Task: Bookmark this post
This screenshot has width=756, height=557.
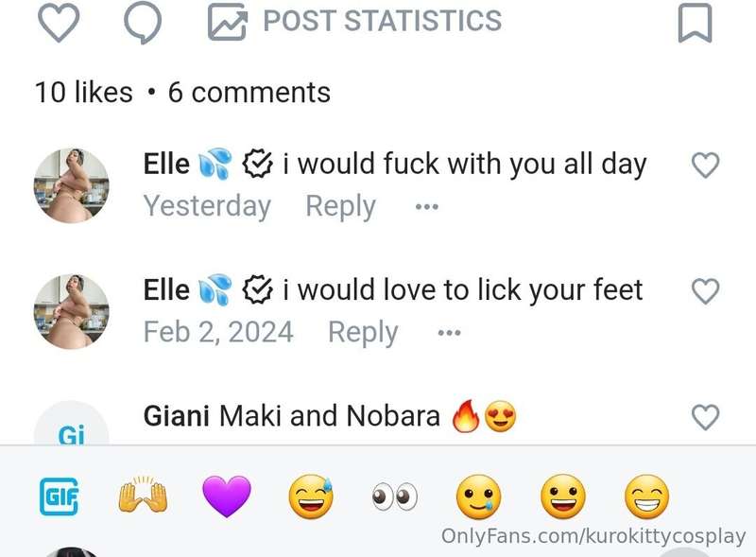Action: tap(695, 22)
